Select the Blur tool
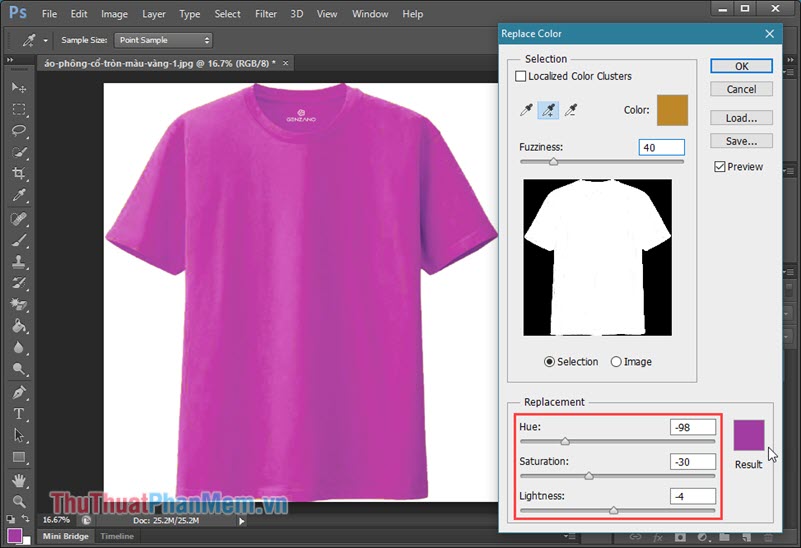Viewport: 801px width, 548px height. pos(18,347)
